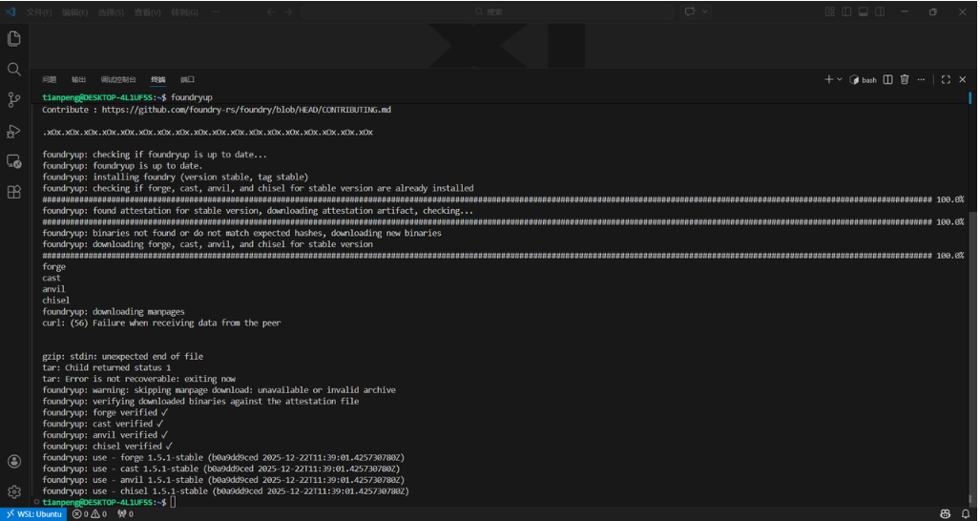Kill terminal with trash icon
980x521 pixels.
(905, 79)
